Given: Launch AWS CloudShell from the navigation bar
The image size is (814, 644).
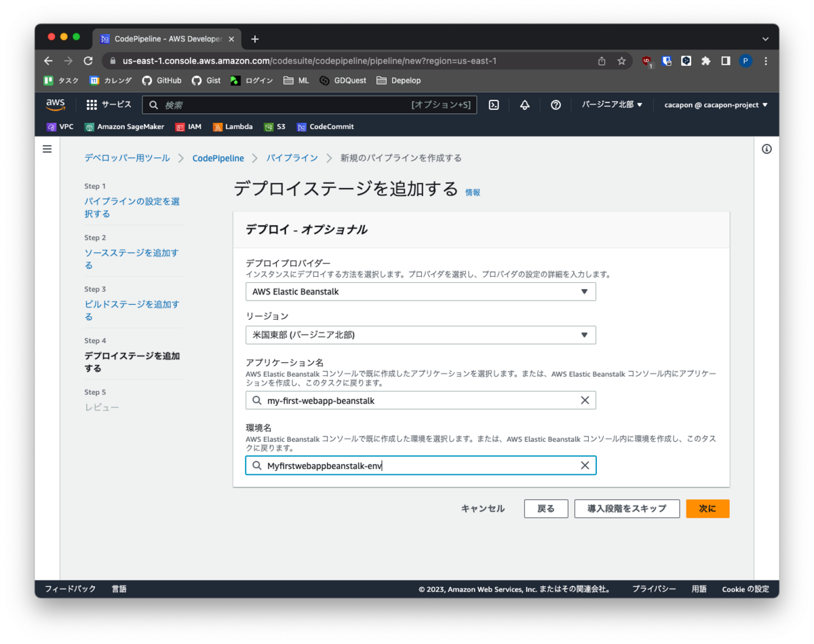Looking at the screenshot, I should [x=493, y=105].
